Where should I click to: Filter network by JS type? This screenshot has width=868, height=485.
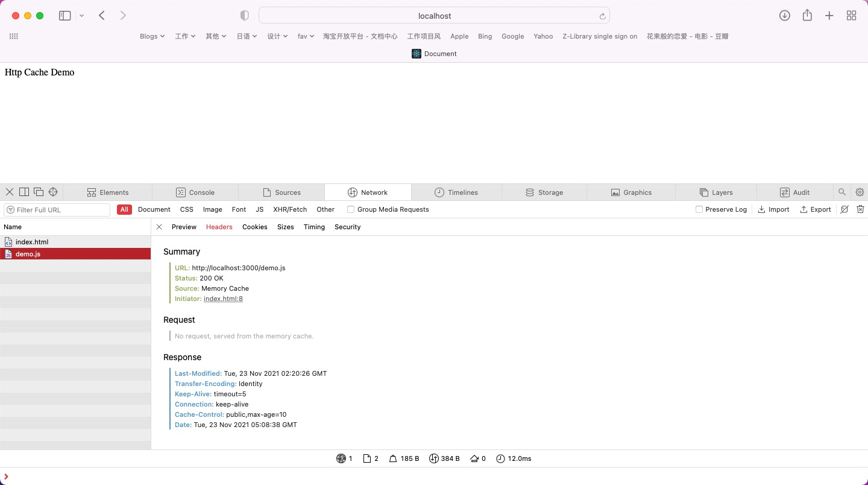260,209
